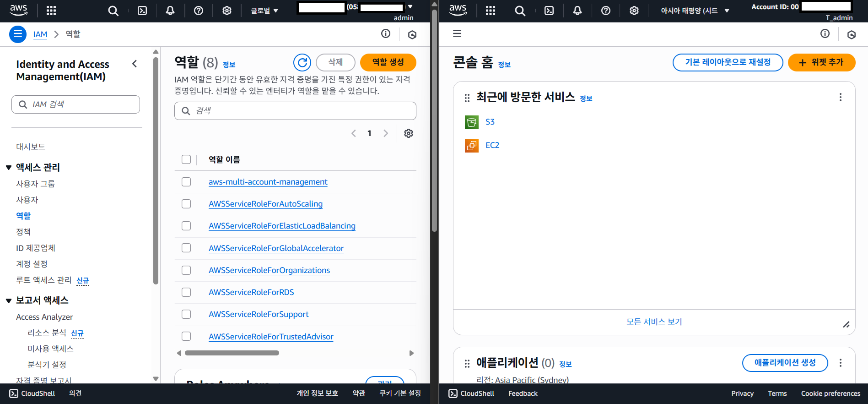Check AWSServiceRoleForAutoScaling checkbox

[x=186, y=204]
